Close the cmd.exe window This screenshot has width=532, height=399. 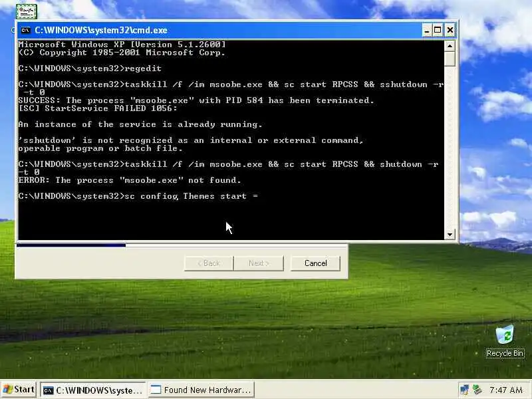(450, 30)
